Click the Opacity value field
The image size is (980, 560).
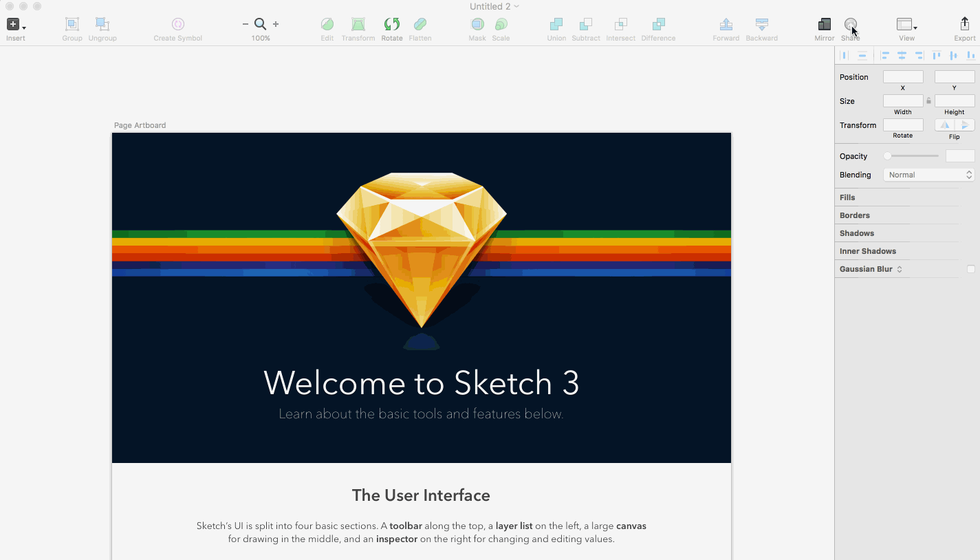click(960, 156)
